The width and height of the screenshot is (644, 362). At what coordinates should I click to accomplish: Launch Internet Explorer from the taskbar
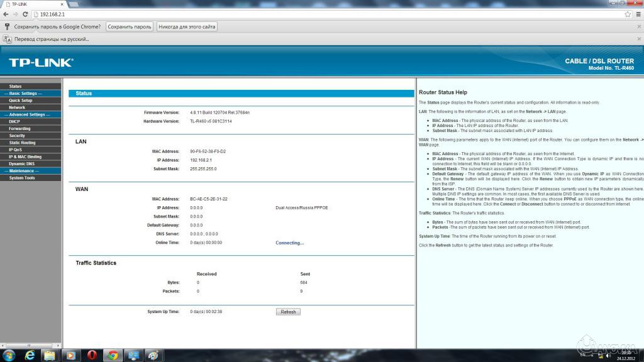coord(30,356)
